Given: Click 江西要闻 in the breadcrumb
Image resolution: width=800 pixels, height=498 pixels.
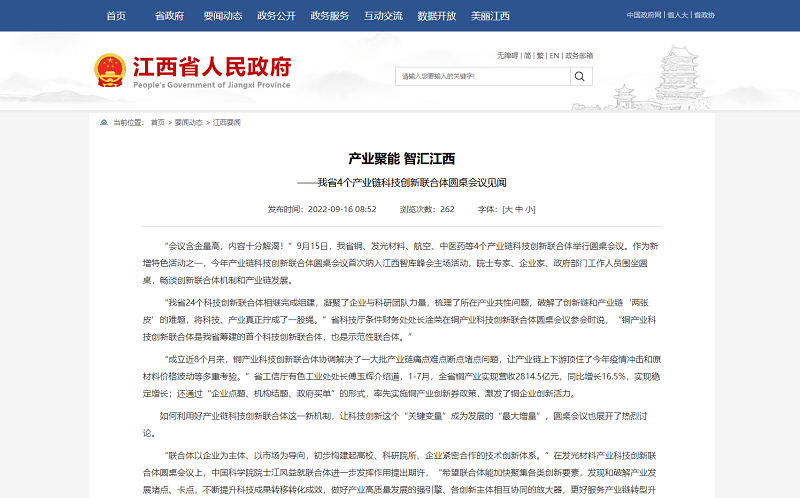Looking at the screenshot, I should click(x=226, y=122).
